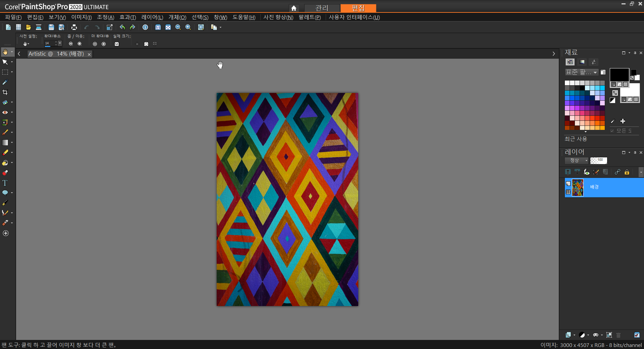The image size is (644, 349).
Task: Save the image with the floppy disk icon
Action: point(51,27)
